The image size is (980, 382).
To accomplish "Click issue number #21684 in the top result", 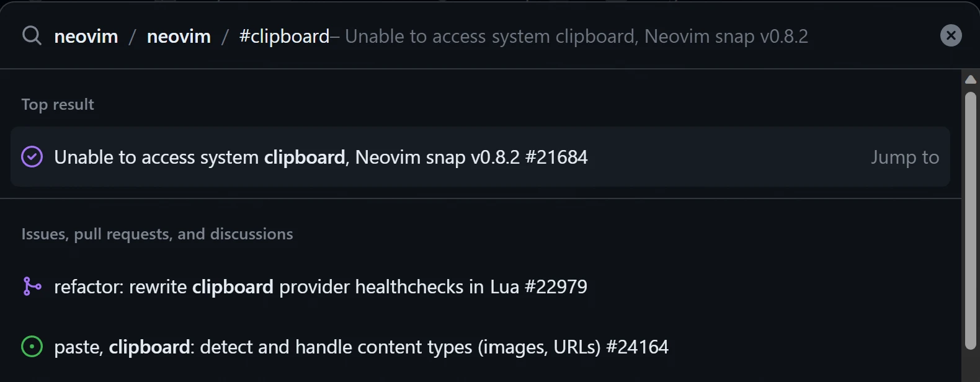I will point(556,158).
